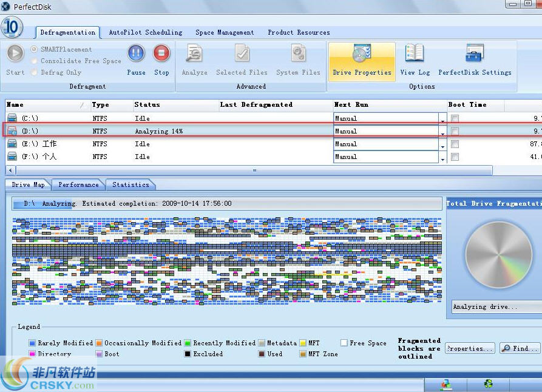The image size is (542, 392).
Task: Open the Statistics tab
Action: tap(131, 184)
